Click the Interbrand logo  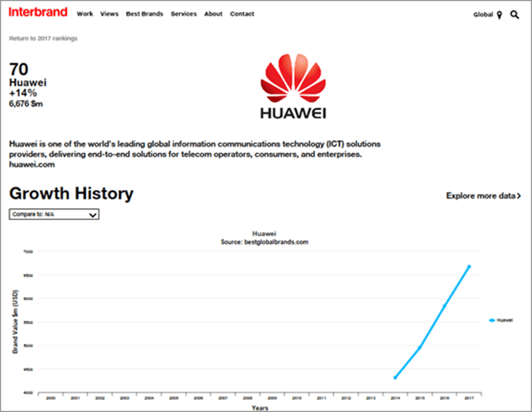[x=38, y=12]
